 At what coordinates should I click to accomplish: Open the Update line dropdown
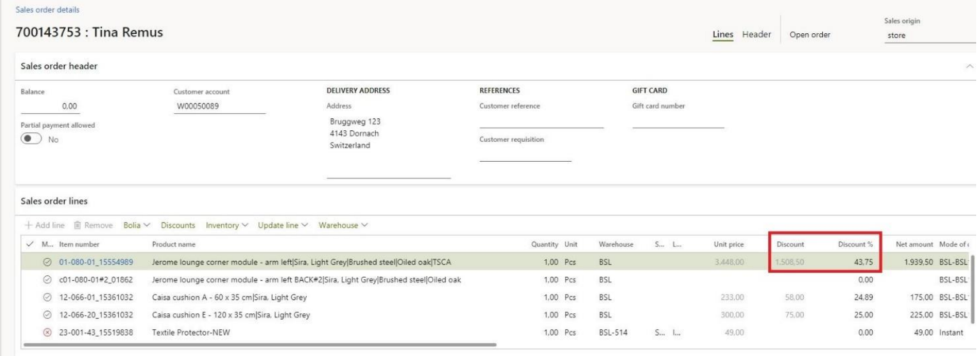click(x=283, y=225)
